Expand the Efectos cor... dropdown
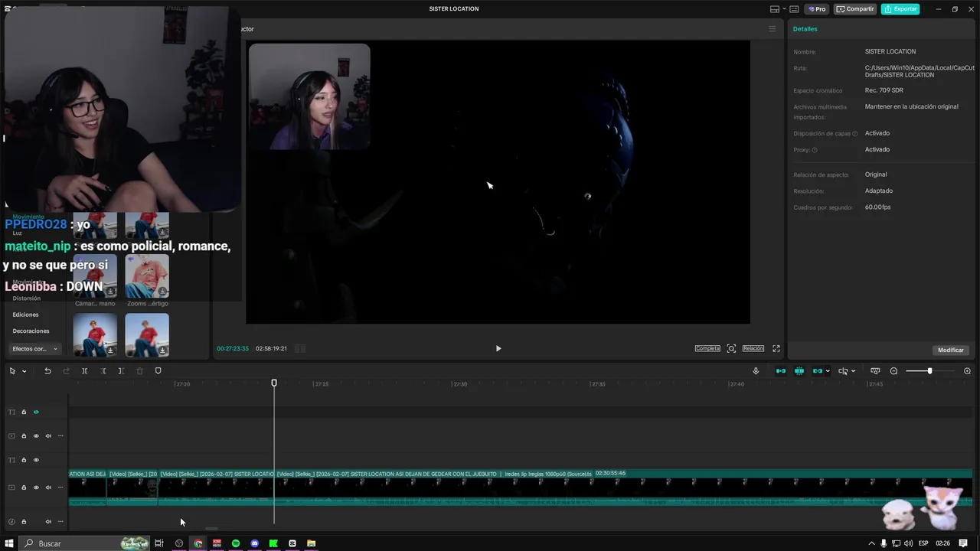Image resolution: width=980 pixels, height=551 pixels. (x=34, y=349)
